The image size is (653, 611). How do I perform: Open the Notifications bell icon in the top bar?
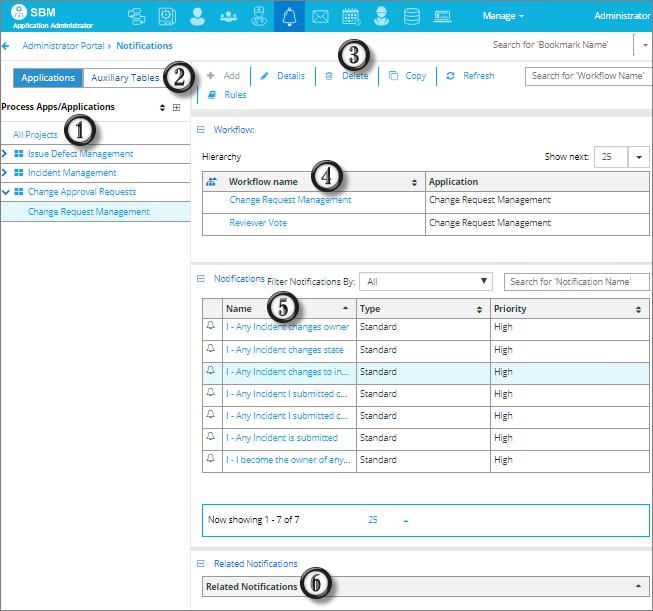pyautogui.click(x=289, y=16)
